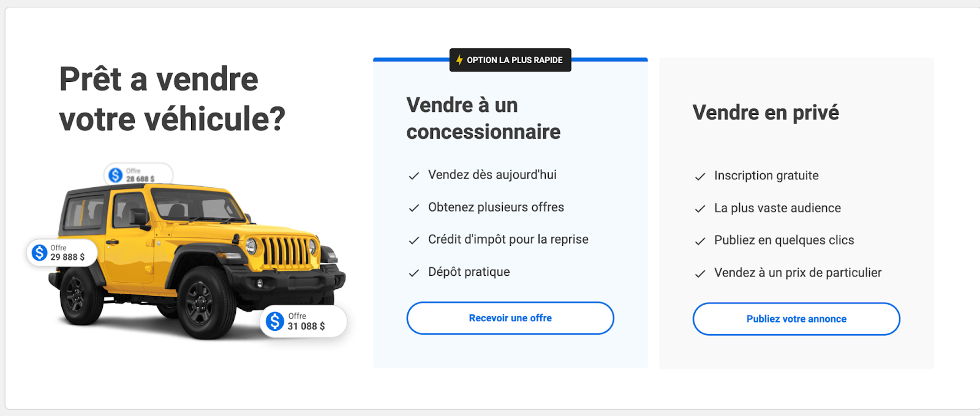
Task: Click the Vendre à un concessionnaire heading
Action: click(483, 118)
